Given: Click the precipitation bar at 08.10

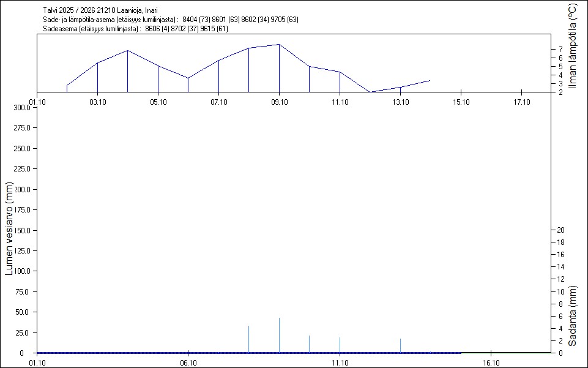Looking at the screenshot, I should 248,339.
